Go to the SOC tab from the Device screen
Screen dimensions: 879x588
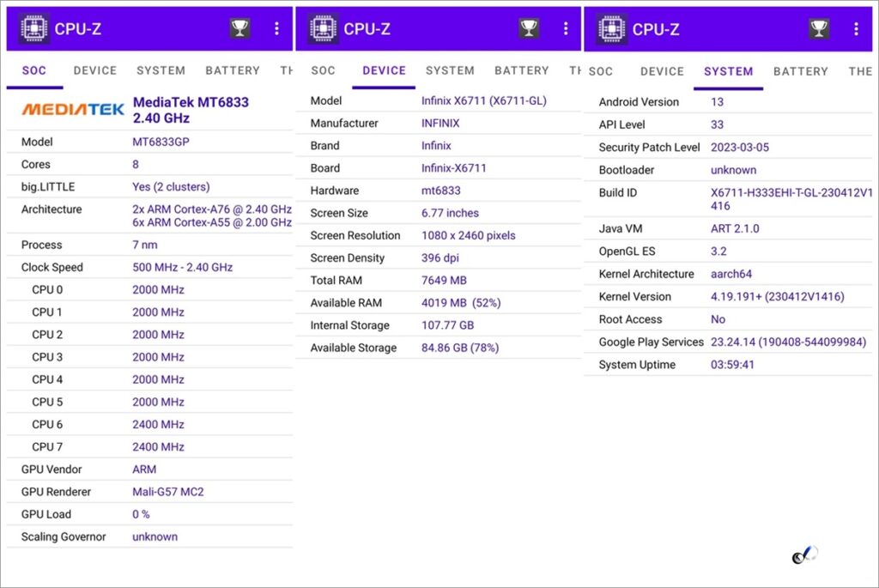[x=324, y=70]
